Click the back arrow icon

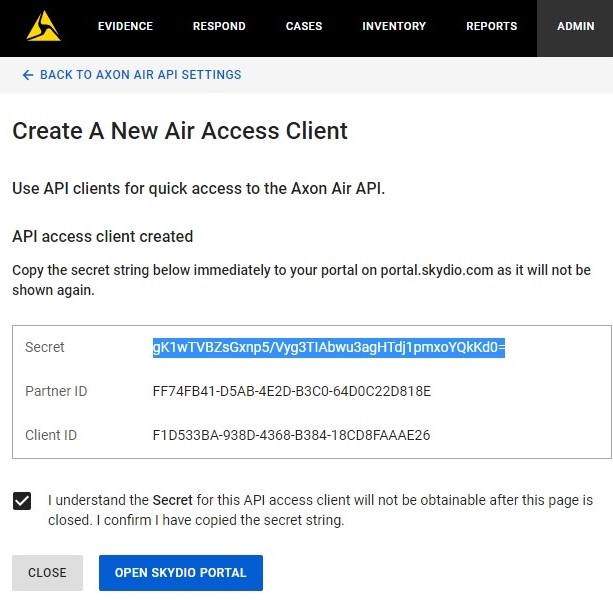(x=28, y=75)
